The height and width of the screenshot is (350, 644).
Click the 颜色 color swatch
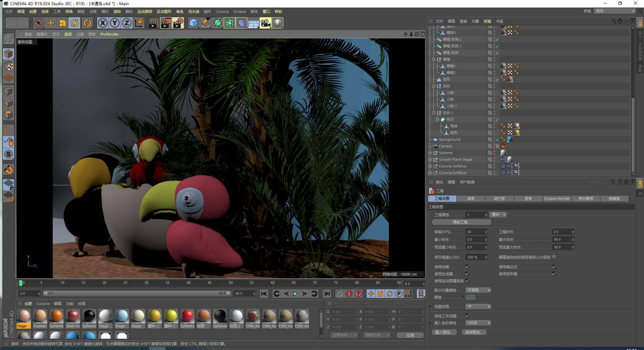point(470,298)
